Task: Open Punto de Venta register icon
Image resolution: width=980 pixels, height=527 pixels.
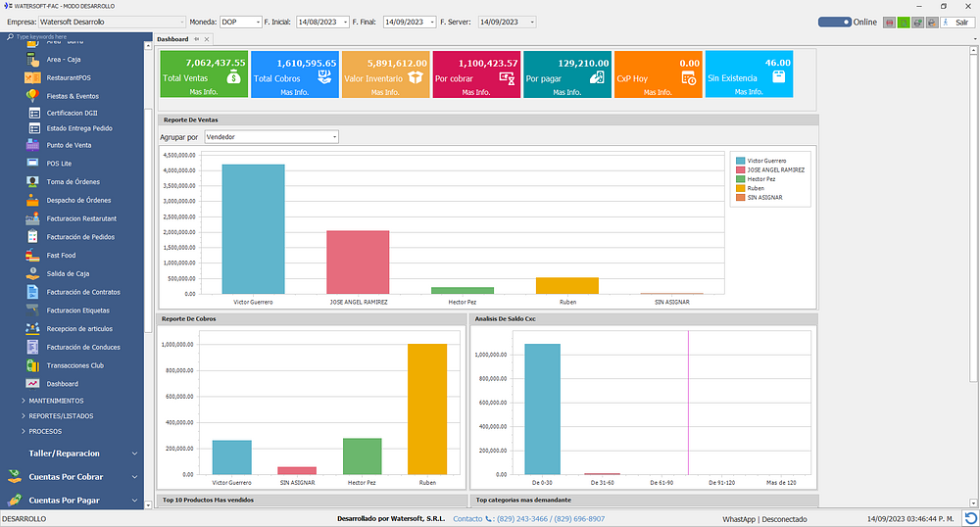Action: [33, 145]
